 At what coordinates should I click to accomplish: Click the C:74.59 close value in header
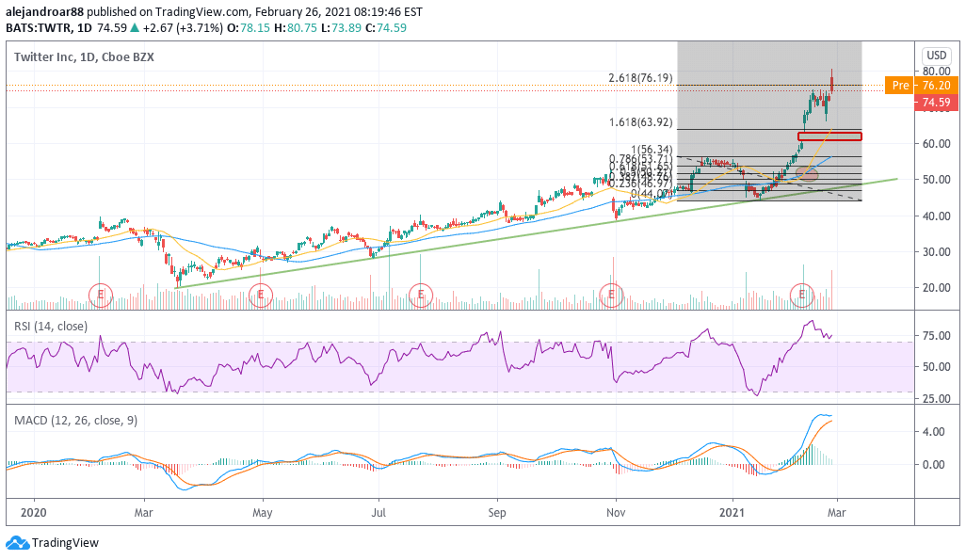[x=386, y=27]
